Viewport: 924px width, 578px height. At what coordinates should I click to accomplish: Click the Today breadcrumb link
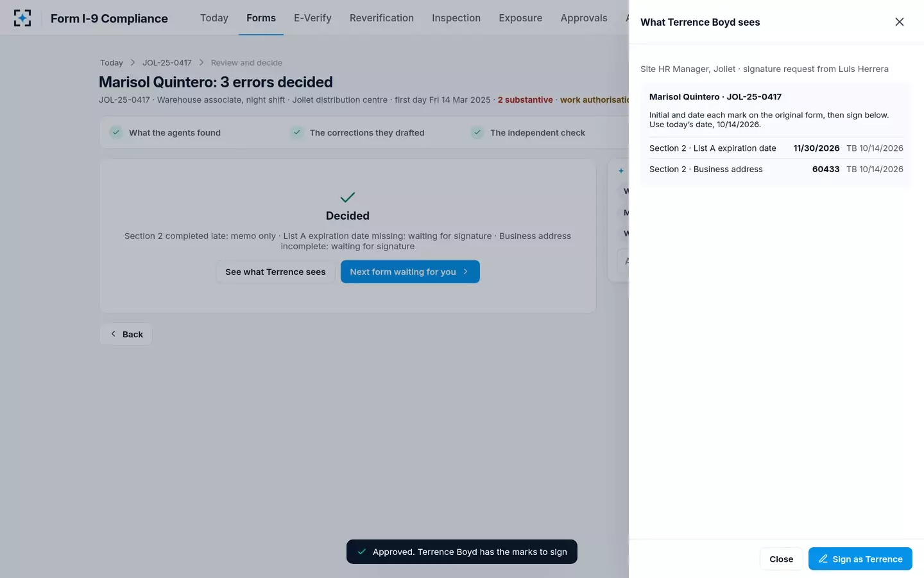[x=112, y=62]
